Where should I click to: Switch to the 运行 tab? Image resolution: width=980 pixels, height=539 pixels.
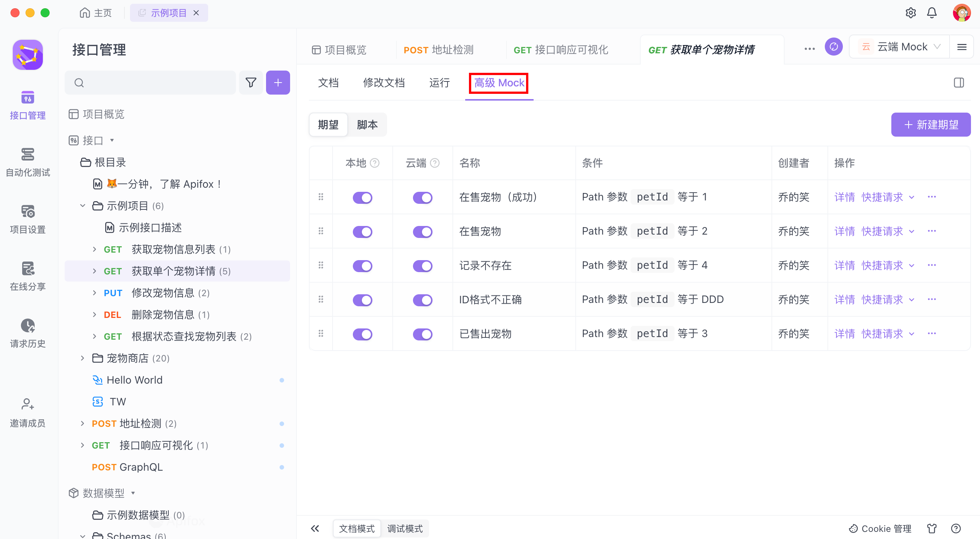click(x=439, y=83)
